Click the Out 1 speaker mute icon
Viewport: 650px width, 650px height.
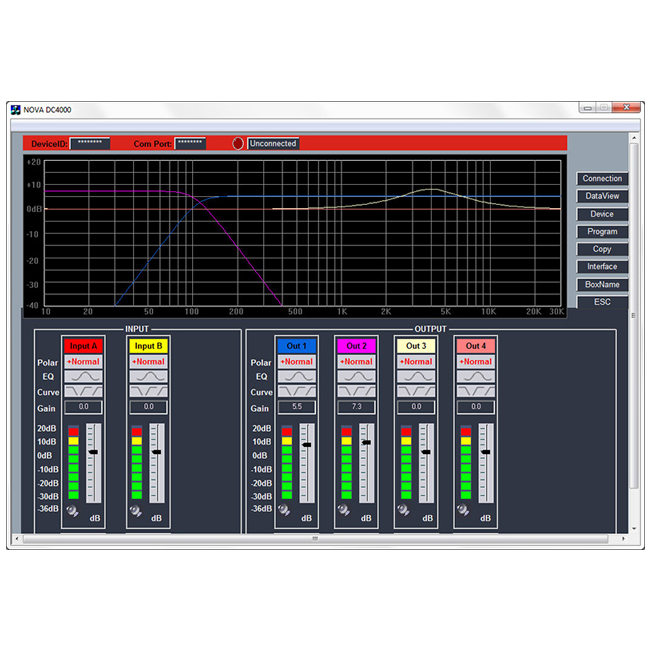pyautogui.click(x=285, y=510)
